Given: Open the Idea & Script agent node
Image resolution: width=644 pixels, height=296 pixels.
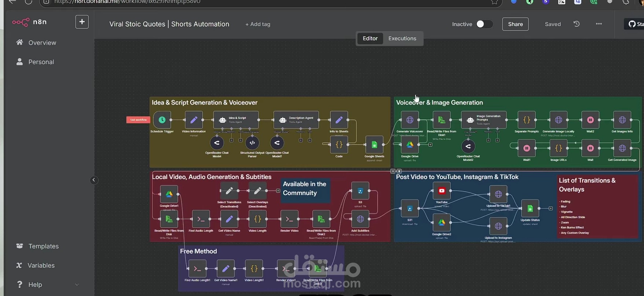Looking at the screenshot, I should point(236,120).
